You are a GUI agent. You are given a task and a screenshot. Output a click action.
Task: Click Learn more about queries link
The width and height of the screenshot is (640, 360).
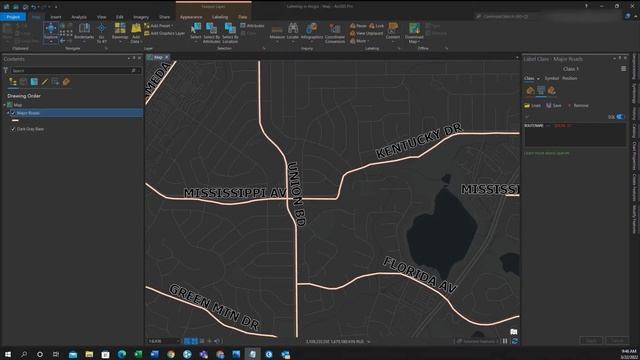[547, 153]
